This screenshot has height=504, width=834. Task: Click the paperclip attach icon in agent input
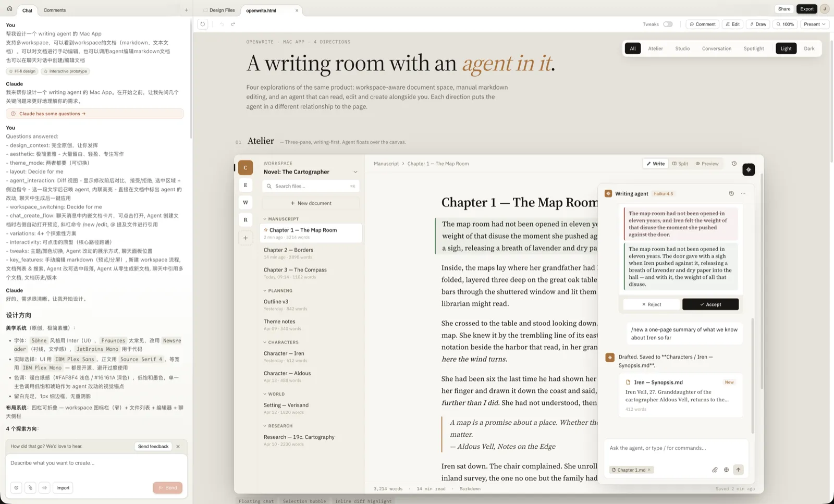(x=715, y=470)
